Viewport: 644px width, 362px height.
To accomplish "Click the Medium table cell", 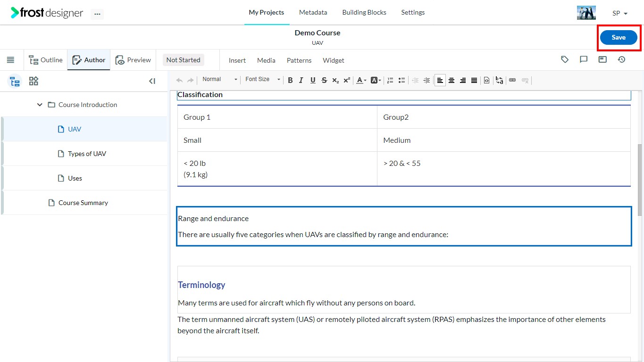I will pyautogui.click(x=504, y=140).
